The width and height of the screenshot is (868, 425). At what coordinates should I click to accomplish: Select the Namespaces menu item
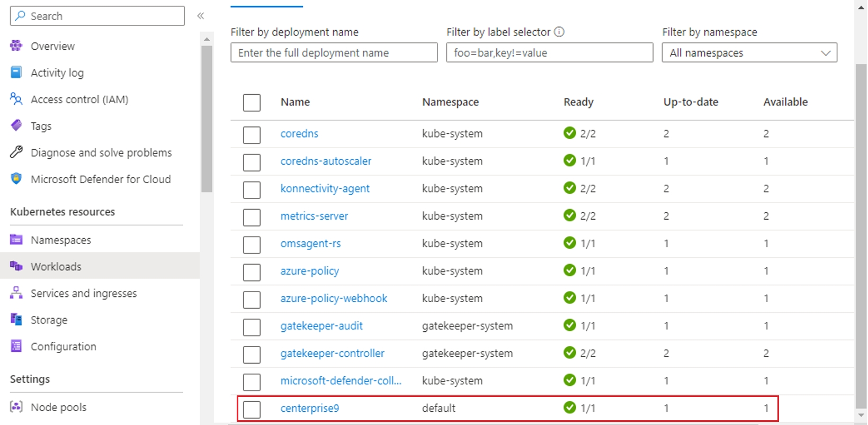pos(61,240)
